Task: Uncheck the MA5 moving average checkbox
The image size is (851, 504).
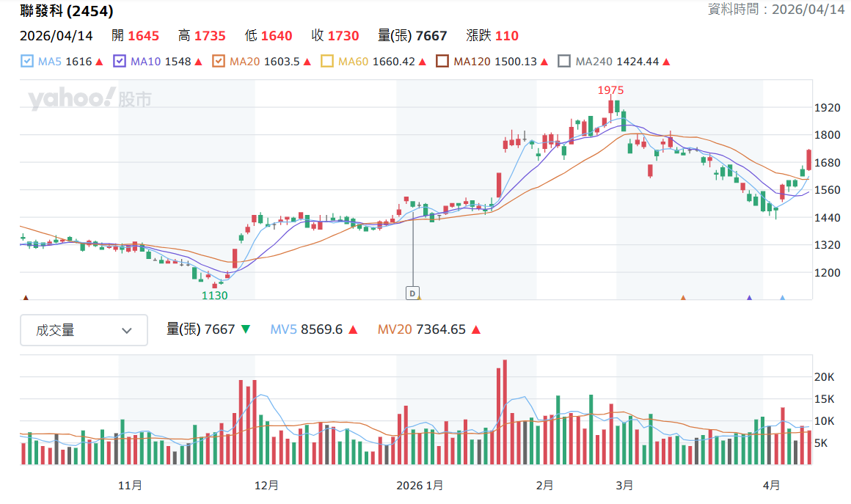Action: [x=27, y=62]
